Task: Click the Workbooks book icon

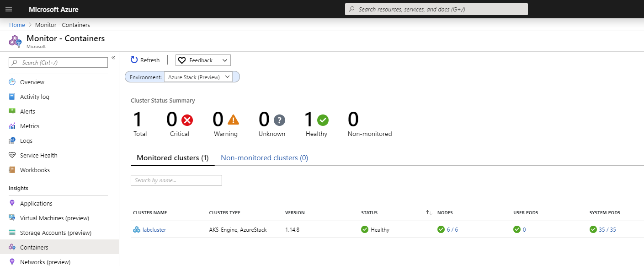Action: (x=12, y=170)
